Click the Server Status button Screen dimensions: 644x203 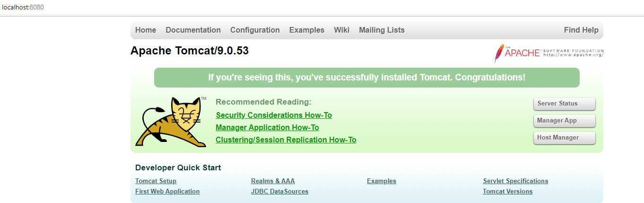(x=564, y=104)
